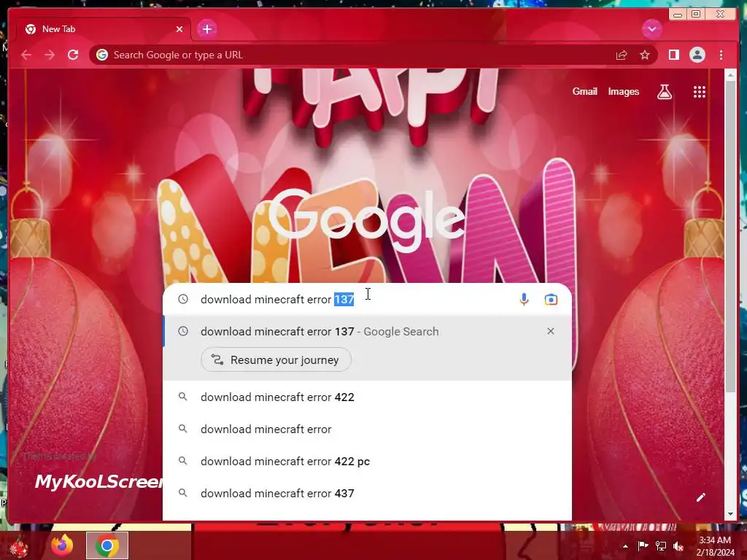Click the scrollbar down arrow
This screenshot has width=747, height=560.
point(730,514)
